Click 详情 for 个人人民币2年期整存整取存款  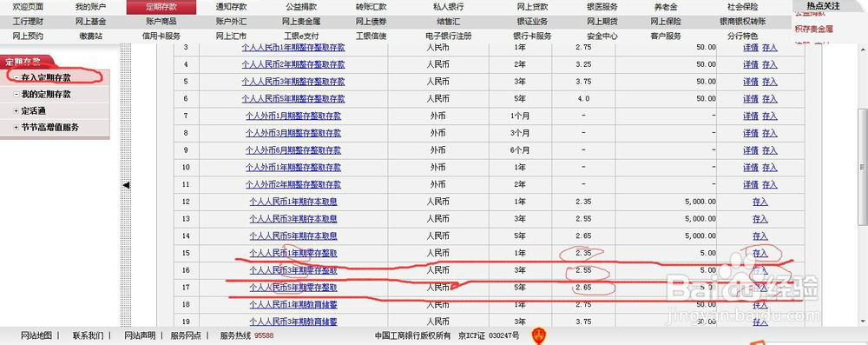point(751,65)
